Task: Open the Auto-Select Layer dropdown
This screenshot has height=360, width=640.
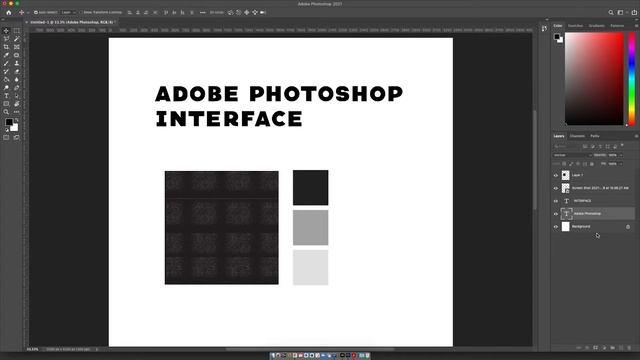Action: (69, 13)
